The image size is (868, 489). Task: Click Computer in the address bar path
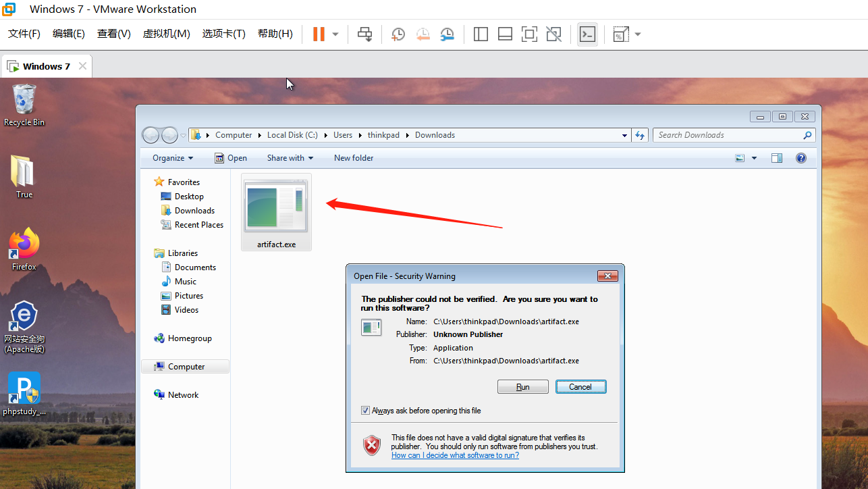point(234,135)
